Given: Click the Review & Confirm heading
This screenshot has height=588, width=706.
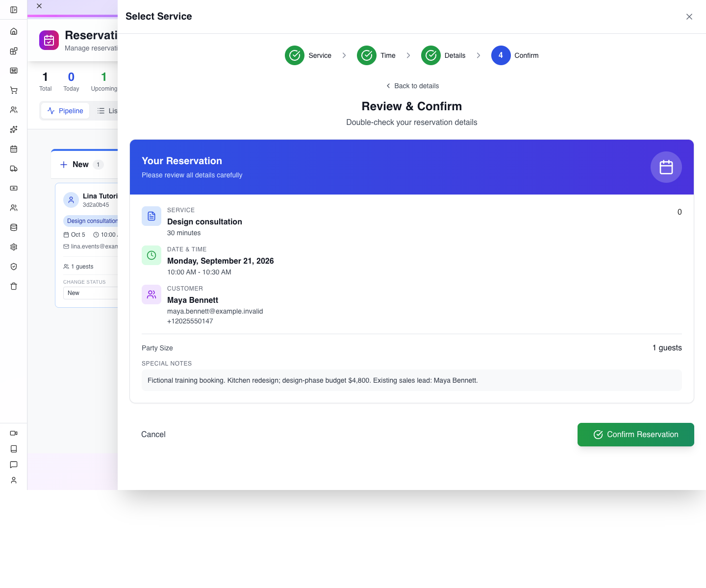Looking at the screenshot, I should (412, 106).
